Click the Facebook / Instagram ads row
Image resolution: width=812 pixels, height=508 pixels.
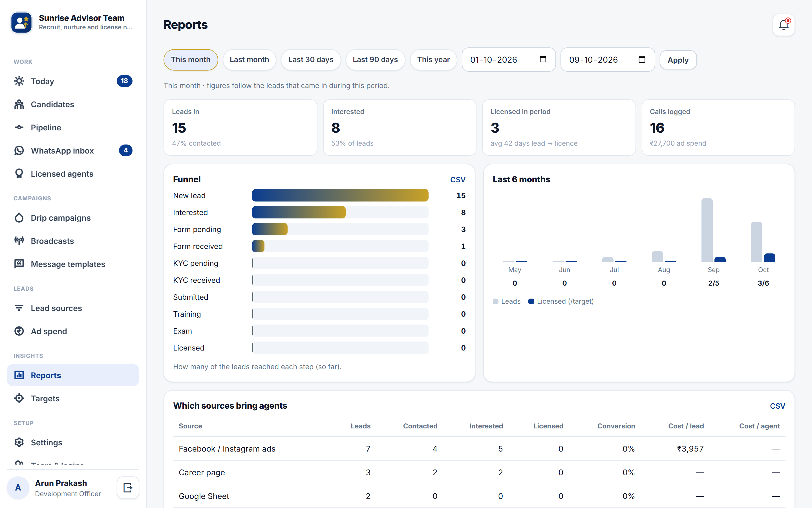(x=479, y=448)
